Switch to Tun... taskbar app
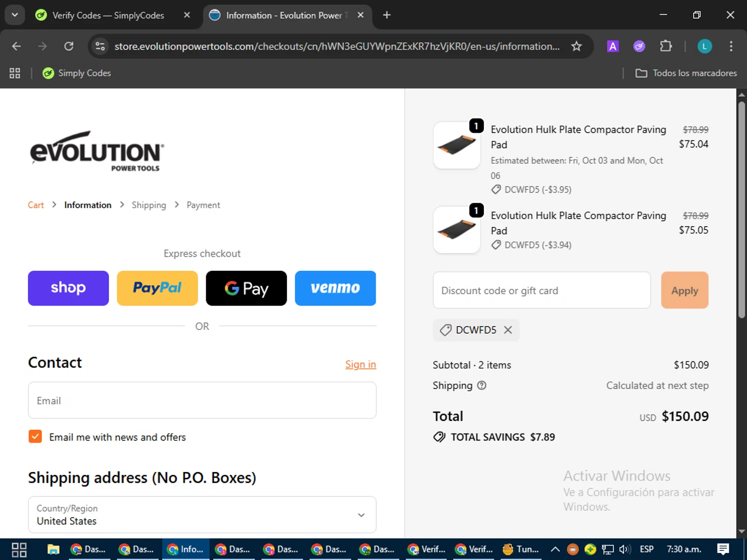The image size is (747, 560). click(521, 550)
